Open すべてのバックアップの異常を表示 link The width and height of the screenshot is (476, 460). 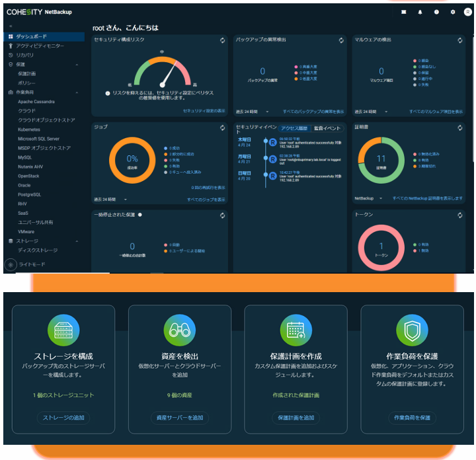click(x=313, y=112)
